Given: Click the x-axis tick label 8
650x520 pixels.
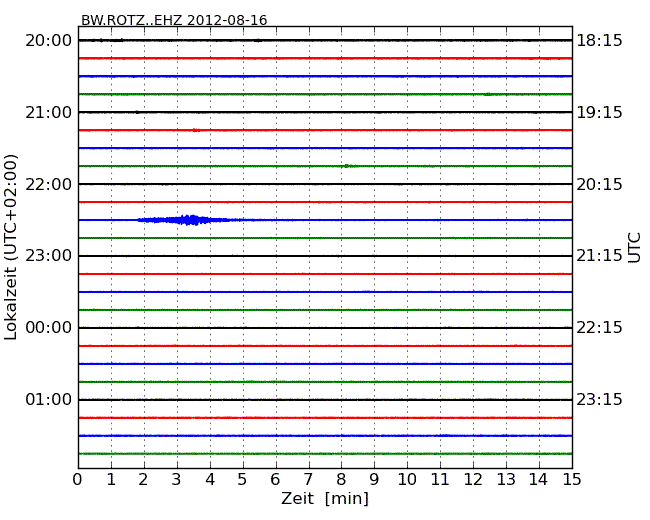Looking at the screenshot, I should pyautogui.click(x=341, y=479).
